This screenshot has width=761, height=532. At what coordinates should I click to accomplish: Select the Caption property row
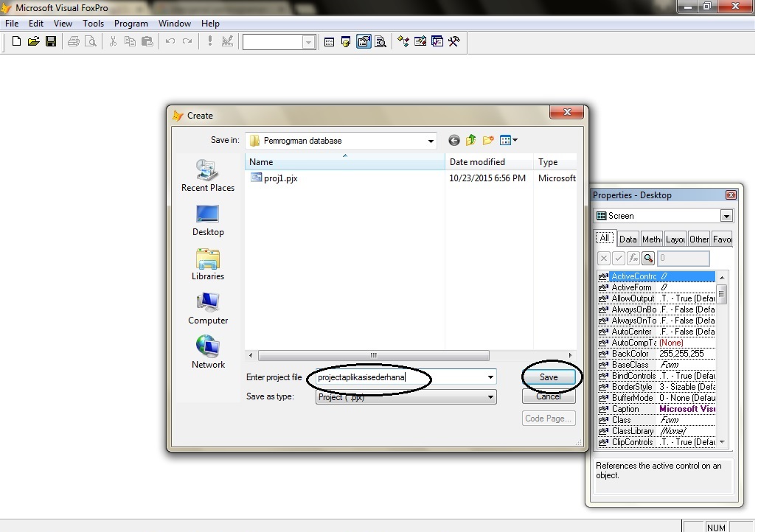pos(656,409)
